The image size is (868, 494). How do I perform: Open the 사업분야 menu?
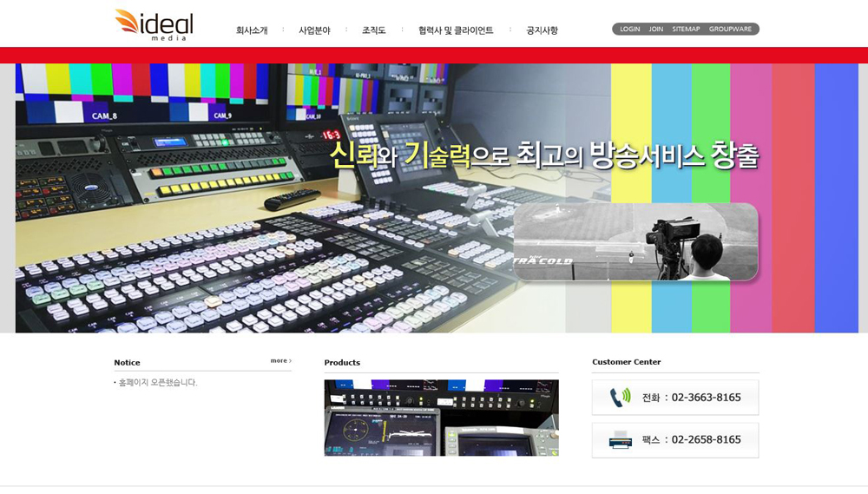tap(314, 30)
